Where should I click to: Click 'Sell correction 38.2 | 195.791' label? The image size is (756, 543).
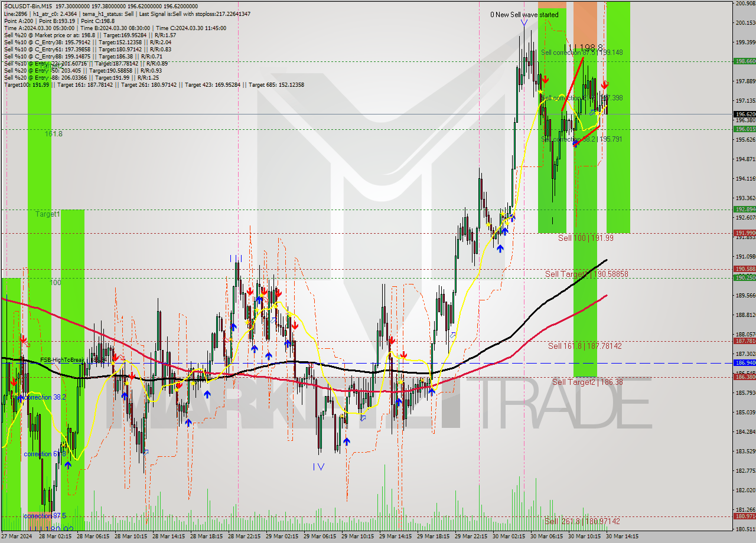pyautogui.click(x=582, y=139)
